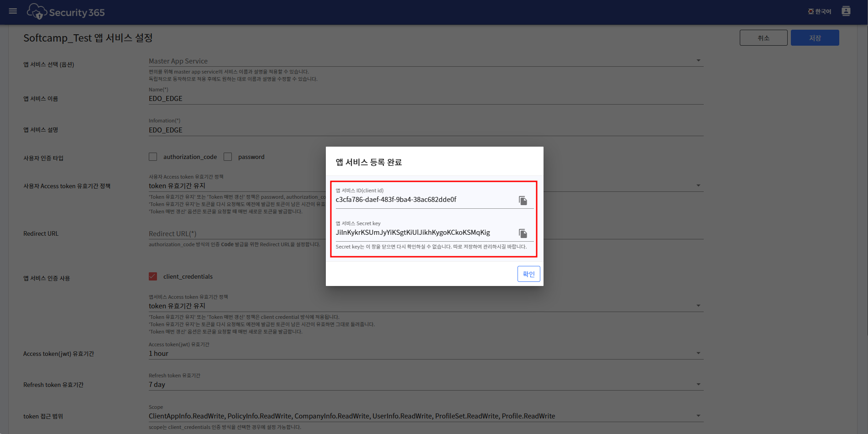Copy the app service client ID

tap(523, 201)
